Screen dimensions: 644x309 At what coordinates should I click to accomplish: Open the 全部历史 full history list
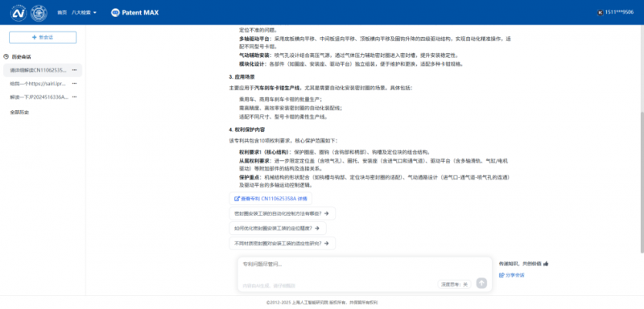click(x=19, y=112)
